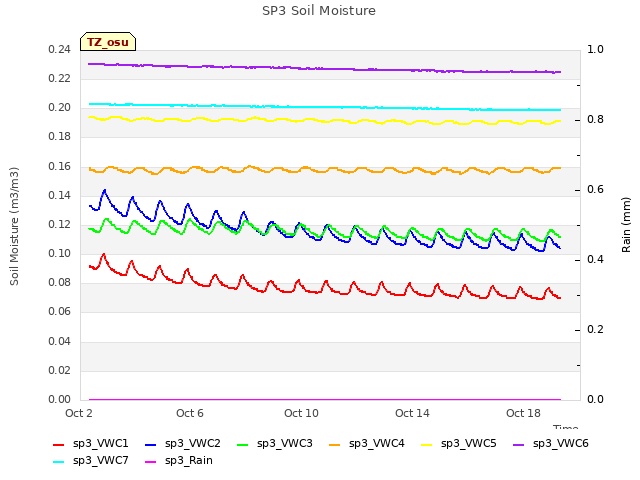Click the green sp3_VWC3 legend swatch
The height and width of the screenshot is (480, 640).
(x=242, y=445)
